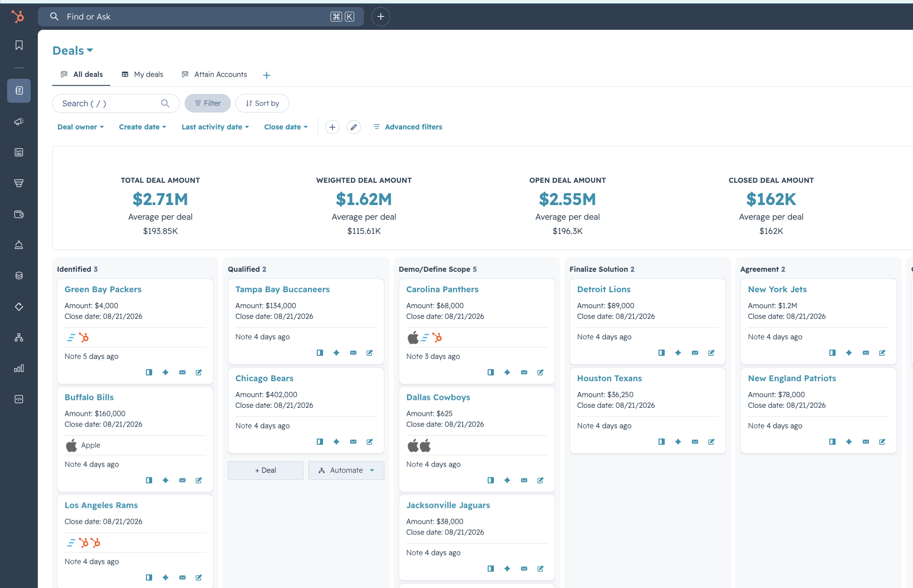Expand the Close date filter
The image size is (913, 588).
pos(286,127)
